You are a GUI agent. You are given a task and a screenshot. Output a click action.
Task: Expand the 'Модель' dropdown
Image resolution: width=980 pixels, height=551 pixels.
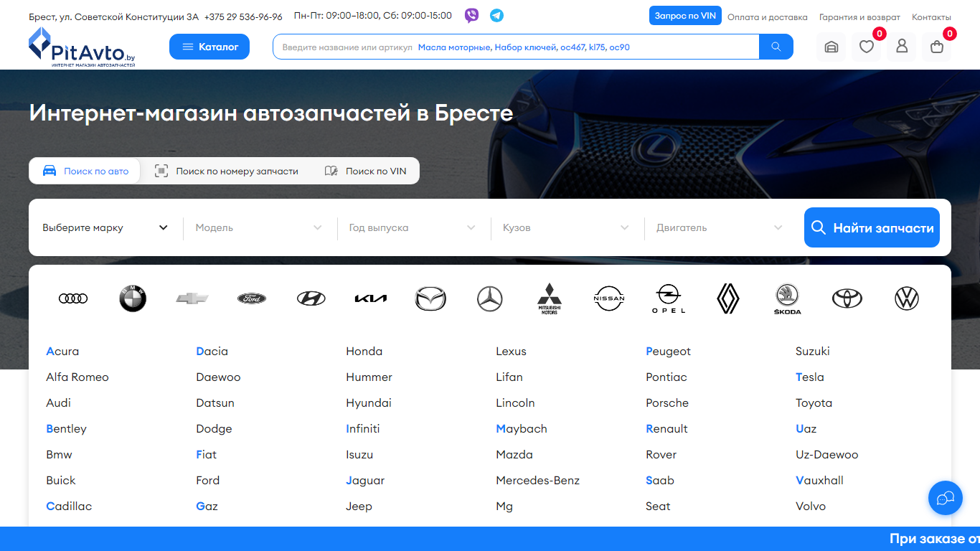[x=259, y=227]
